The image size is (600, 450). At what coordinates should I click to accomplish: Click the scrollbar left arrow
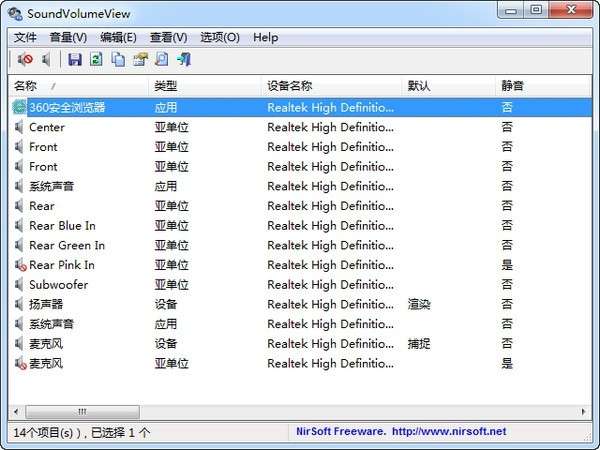click(x=16, y=412)
